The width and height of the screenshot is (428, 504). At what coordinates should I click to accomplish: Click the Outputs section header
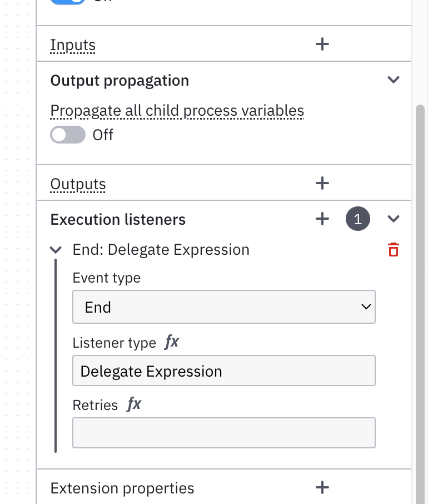point(78,184)
